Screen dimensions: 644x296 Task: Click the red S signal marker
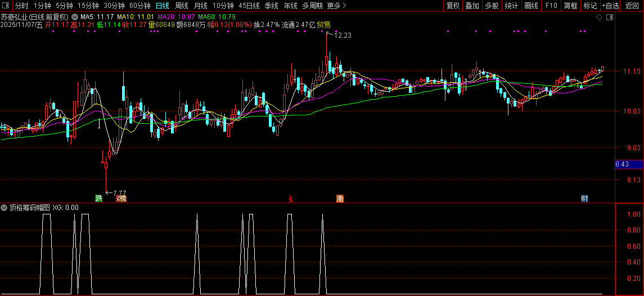[290, 199]
